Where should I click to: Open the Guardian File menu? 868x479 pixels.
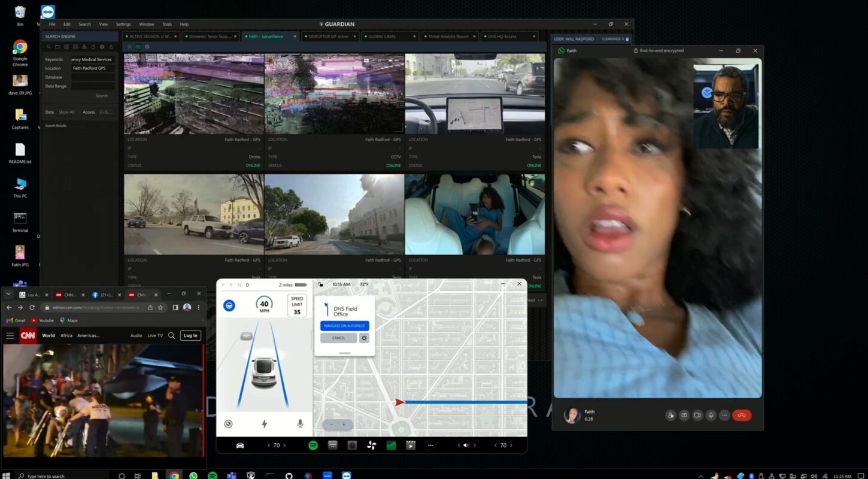(x=52, y=24)
